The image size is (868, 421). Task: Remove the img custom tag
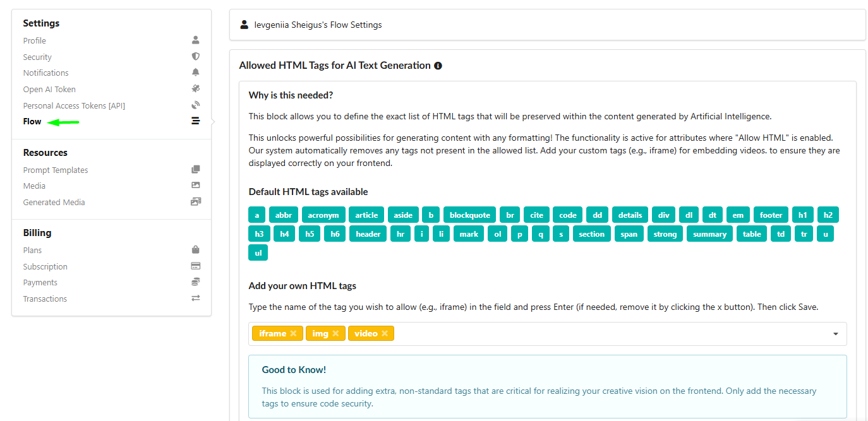tap(335, 333)
